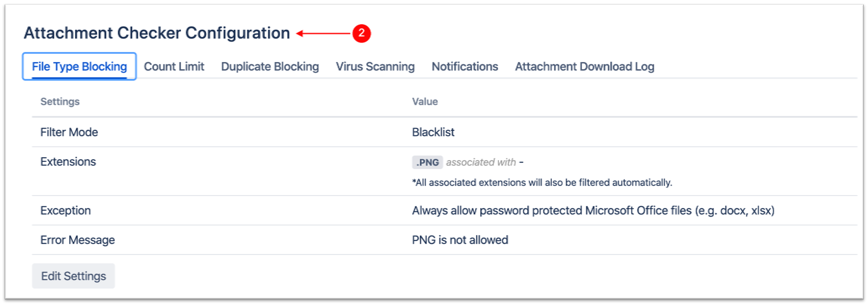Click the associated extensions filter note
The height and width of the screenshot is (305, 868).
pos(542,183)
